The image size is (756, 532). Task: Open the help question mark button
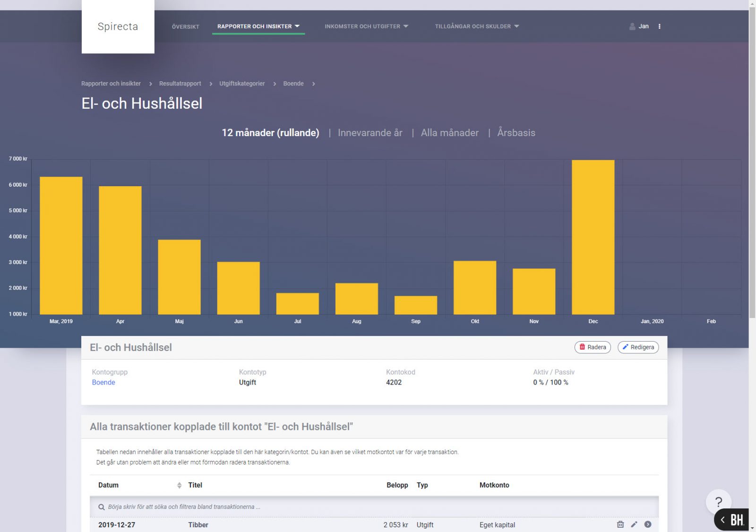tap(718, 502)
